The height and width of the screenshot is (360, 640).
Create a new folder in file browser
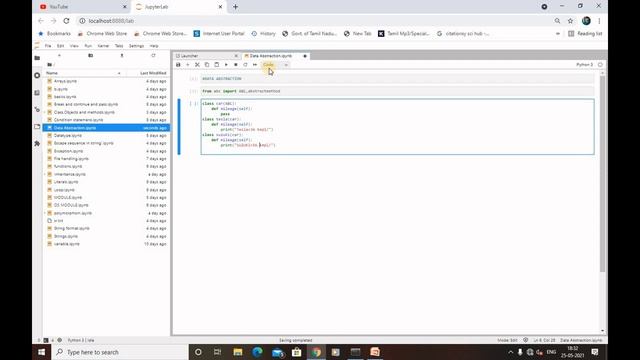pyautogui.click(x=90, y=56)
